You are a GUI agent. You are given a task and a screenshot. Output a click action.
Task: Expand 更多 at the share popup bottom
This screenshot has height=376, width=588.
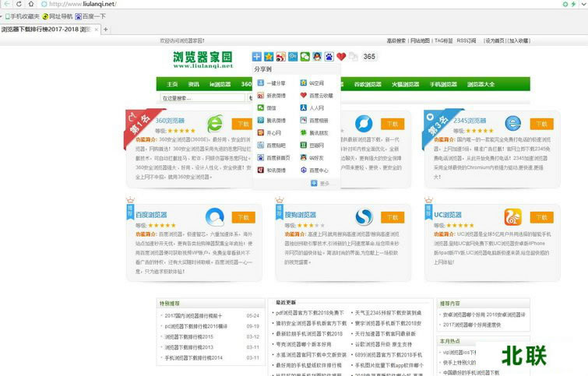coord(320,183)
